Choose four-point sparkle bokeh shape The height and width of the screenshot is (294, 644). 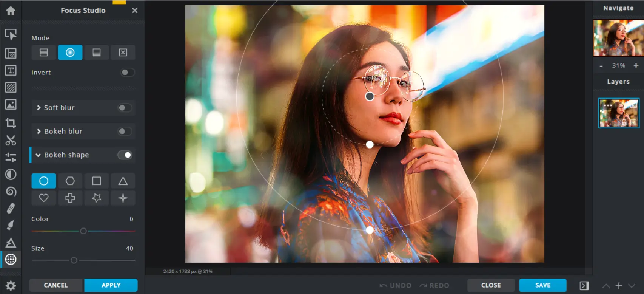point(123,198)
